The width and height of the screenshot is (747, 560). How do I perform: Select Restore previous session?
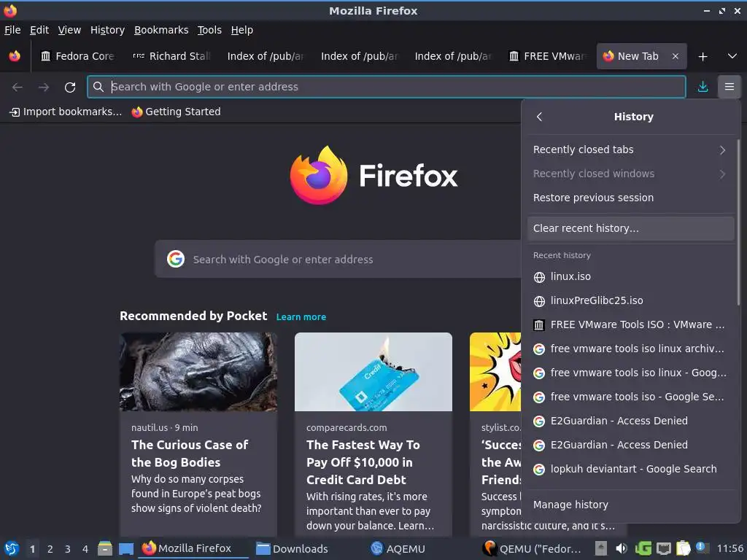click(630, 198)
